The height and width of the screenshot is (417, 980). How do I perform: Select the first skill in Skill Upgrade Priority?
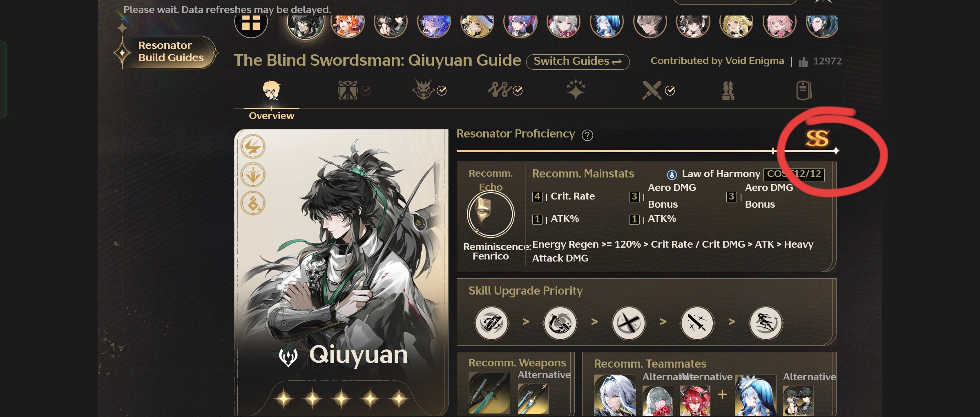[x=491, y=323]
